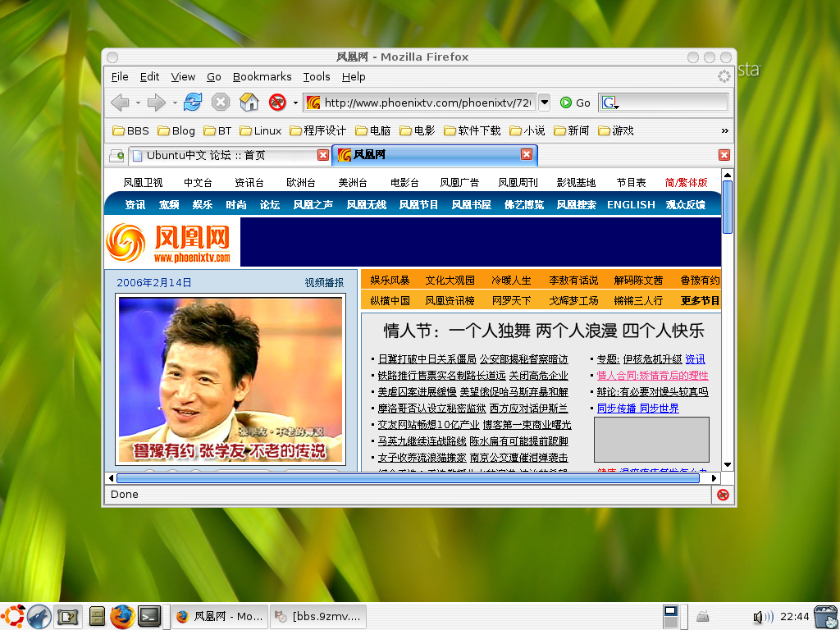This screenshot has width=840, height=630.
Task: Click the volume speaker icon in the tray
Action: pos(763,617)
